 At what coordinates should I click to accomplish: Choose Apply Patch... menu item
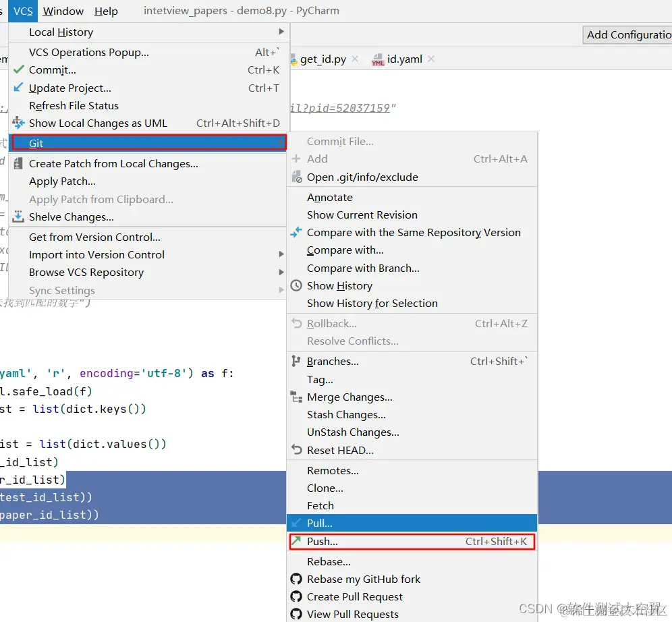point(149,181)
